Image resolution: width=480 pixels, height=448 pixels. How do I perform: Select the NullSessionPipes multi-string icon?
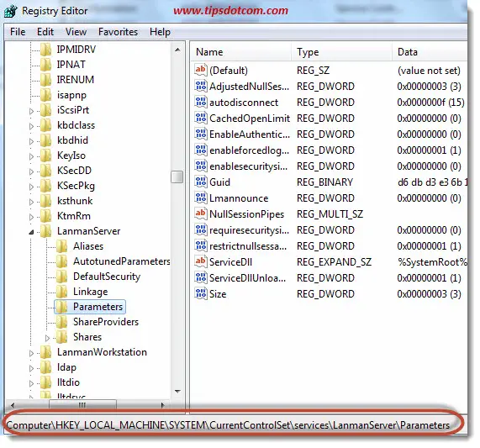point(201,213)
